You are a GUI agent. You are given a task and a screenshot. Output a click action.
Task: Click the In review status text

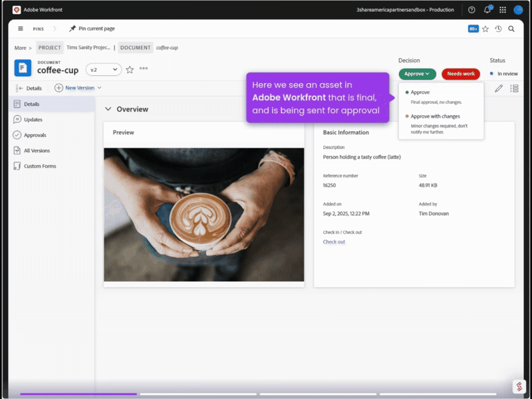[x=507, y=74]
